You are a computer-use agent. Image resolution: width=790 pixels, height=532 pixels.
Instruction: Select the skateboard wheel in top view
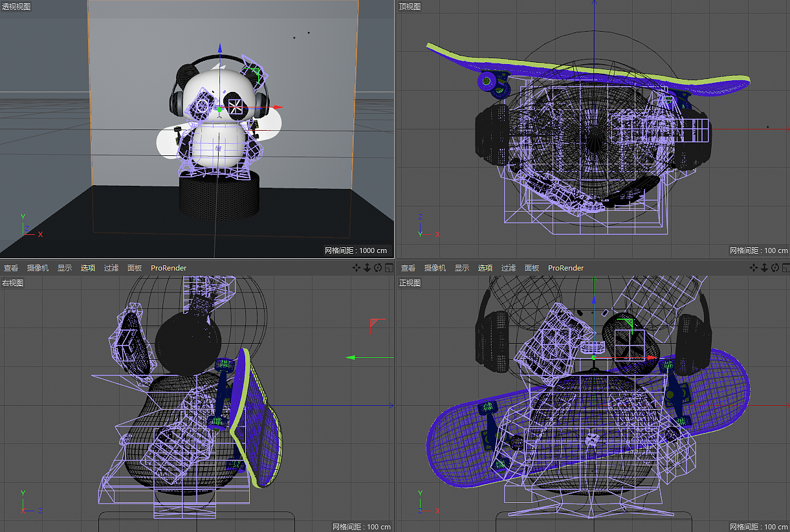coord(487,80)
